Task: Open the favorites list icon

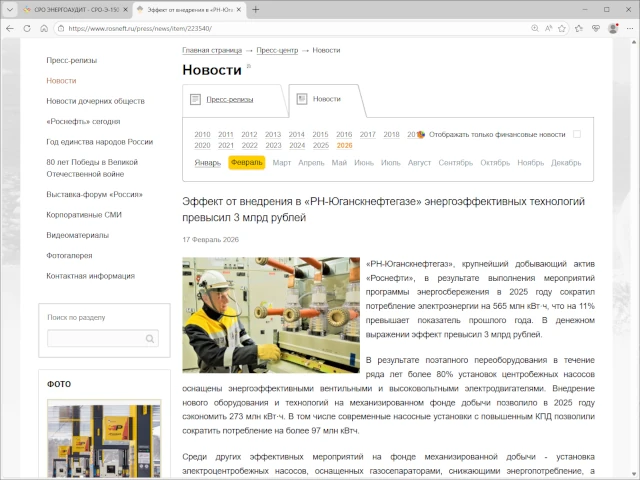Action: (x=579, y=28)
